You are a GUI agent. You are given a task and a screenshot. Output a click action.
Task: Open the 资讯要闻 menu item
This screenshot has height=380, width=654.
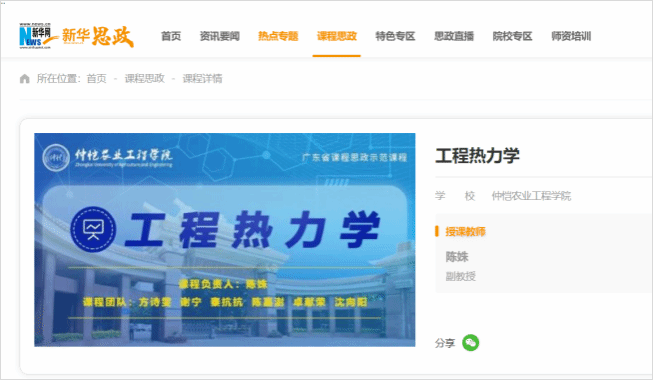(x=220, y=36)
